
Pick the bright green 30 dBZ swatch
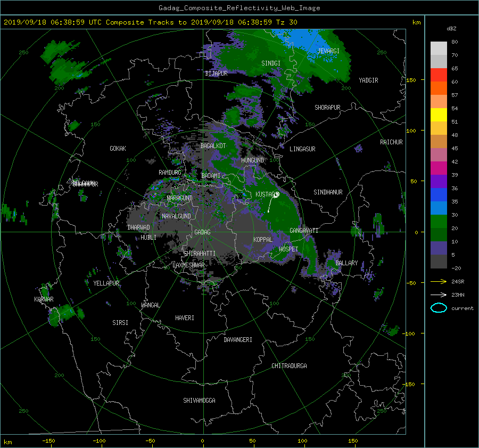tap(439, 221)
